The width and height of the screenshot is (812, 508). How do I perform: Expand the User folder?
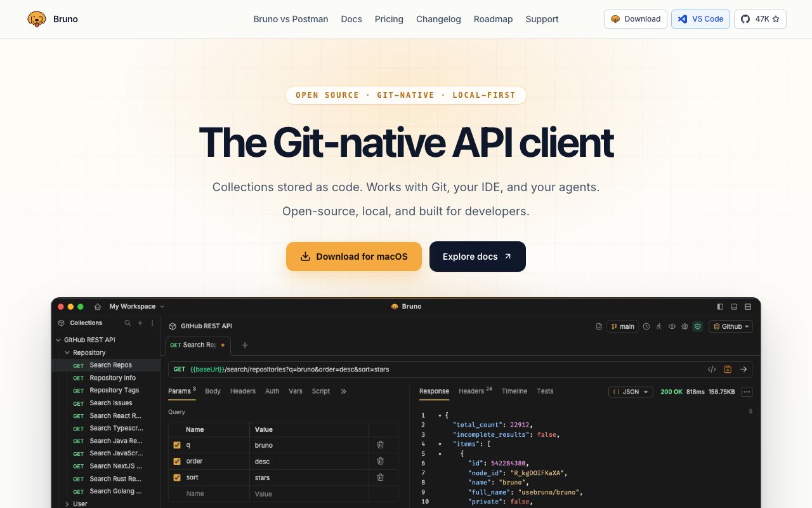click(x=67, y=504)
